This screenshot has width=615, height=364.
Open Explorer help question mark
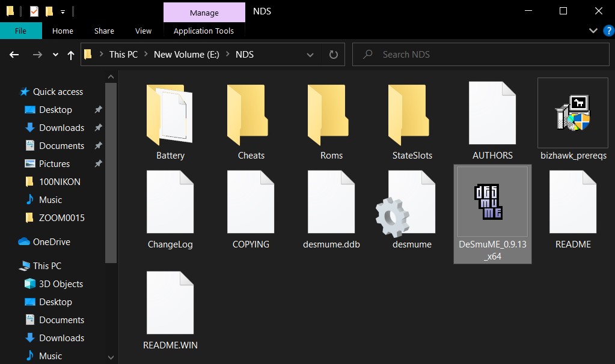tap(609, 31)
